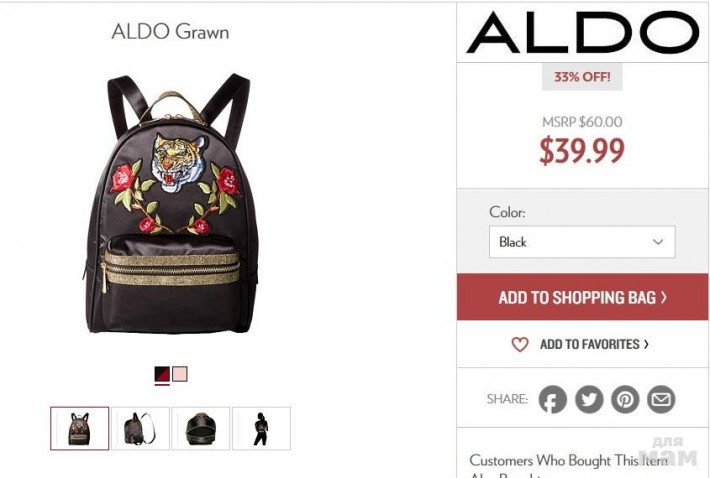Select the black color swatch
Screen dimensions: 710x478
tap(162, 374)
